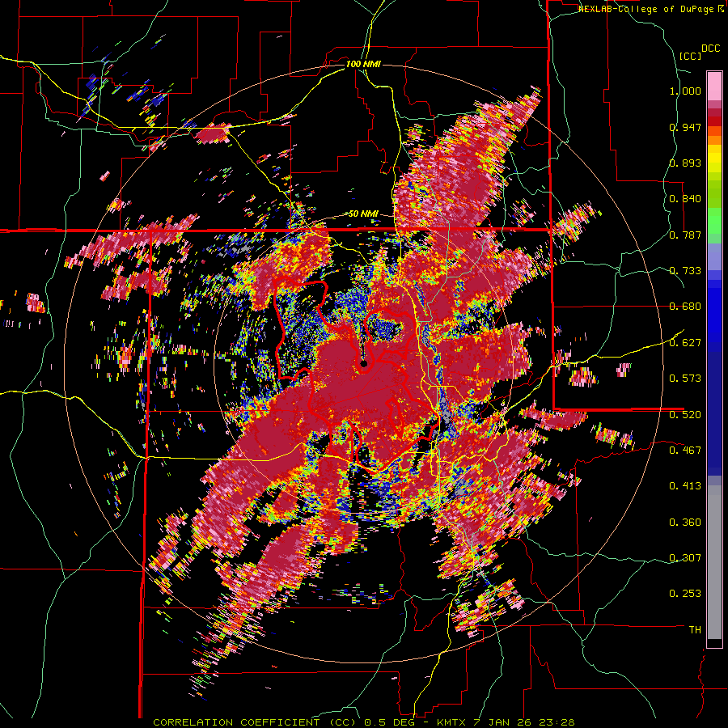This screenshot has height=728, width=728.
Task: Click the TH threshold label
Action: point(695,630)
